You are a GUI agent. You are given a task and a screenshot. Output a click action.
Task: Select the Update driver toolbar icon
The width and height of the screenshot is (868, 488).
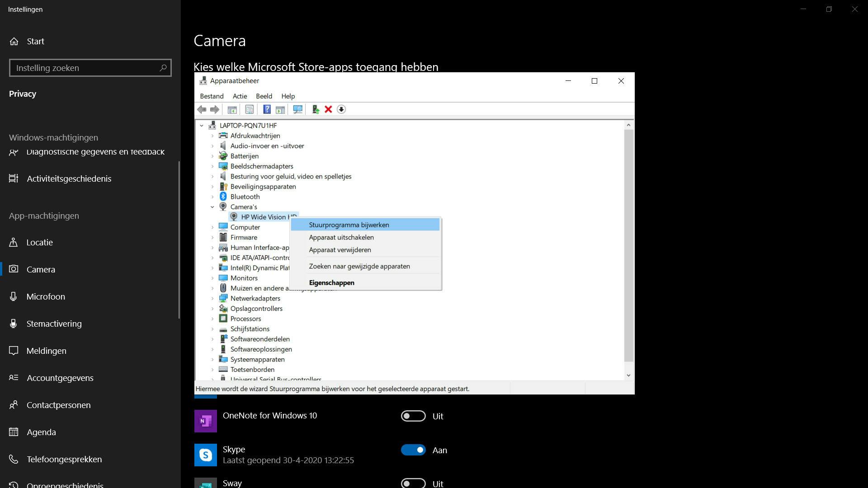click(x=315, y=109)
